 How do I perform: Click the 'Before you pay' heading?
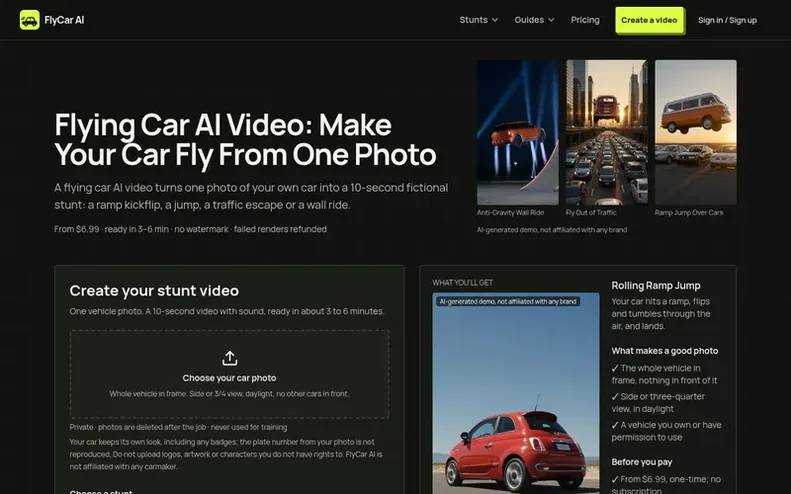click(642, 462)
